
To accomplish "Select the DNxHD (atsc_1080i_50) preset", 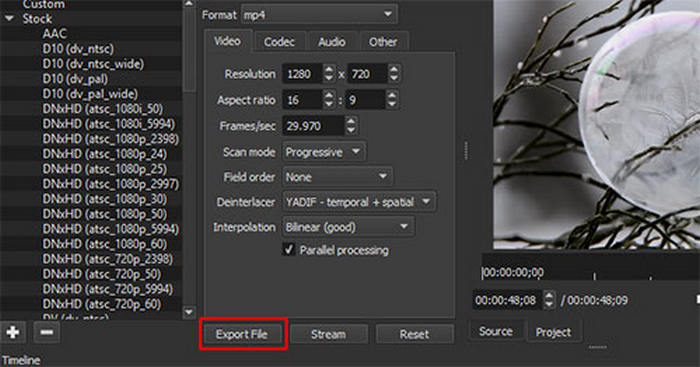I will point(103,109).
